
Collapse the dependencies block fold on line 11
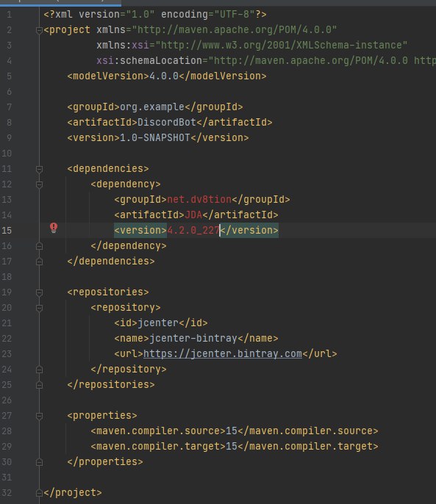[39, 169]
